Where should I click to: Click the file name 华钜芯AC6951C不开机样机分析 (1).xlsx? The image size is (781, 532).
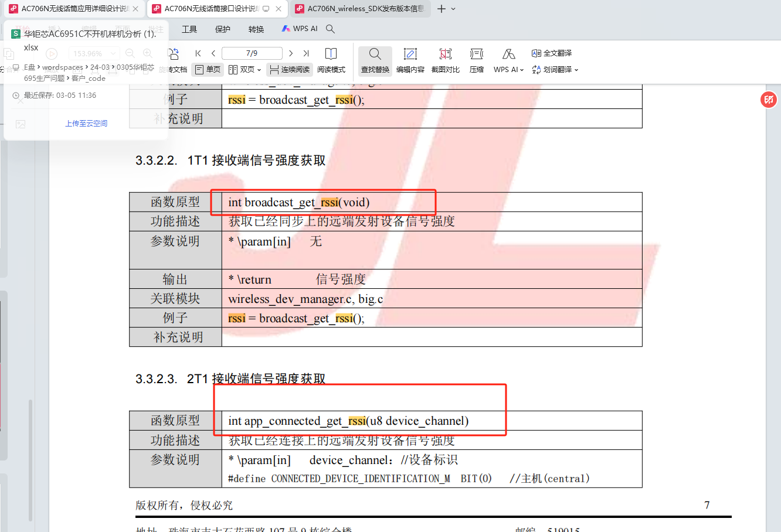[90, 40]
